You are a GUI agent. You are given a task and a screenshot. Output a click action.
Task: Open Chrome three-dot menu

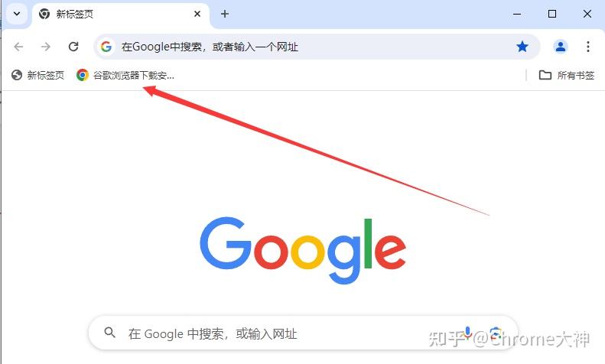[x=587, y=47]
